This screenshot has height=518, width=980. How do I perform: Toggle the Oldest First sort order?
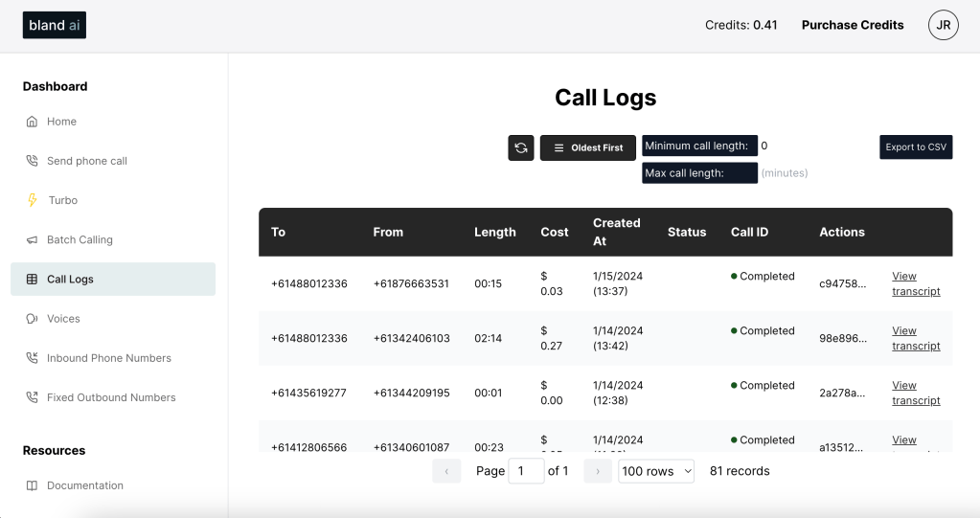[588, 147]
